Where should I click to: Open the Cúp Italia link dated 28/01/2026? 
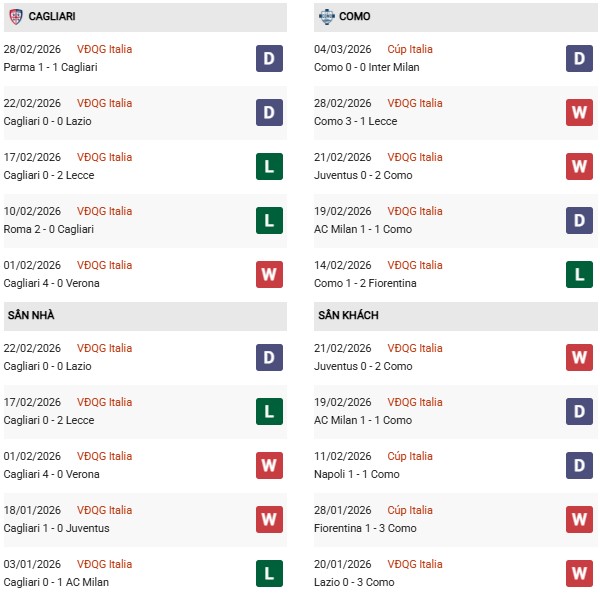(x=412, y=510)
